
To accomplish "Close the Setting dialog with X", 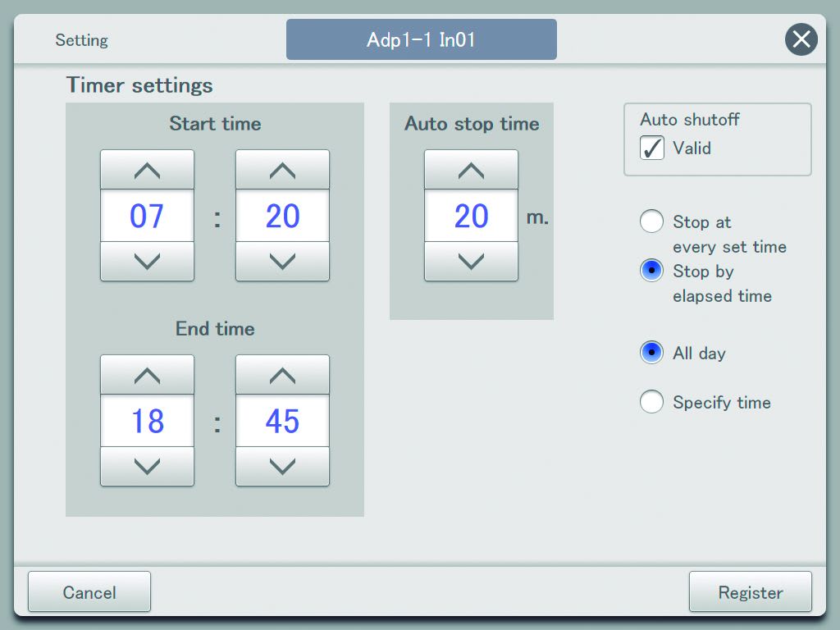I will (x=801, y=39).
